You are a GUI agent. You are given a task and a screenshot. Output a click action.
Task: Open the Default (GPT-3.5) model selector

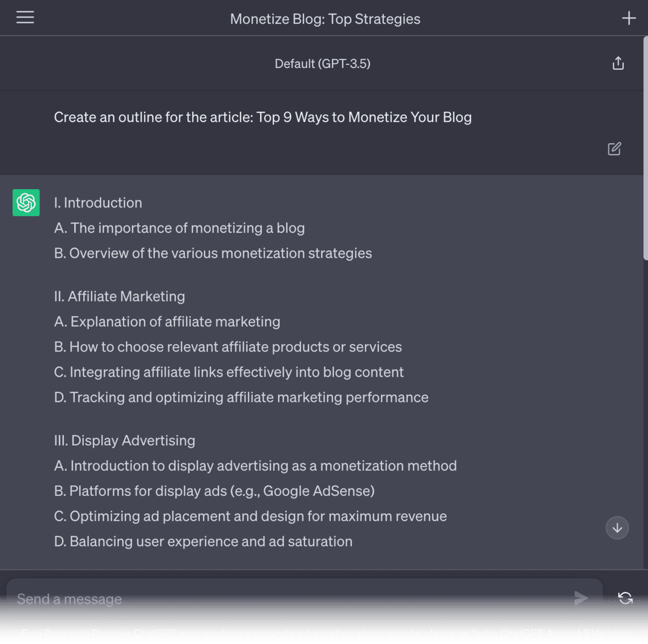[322, 63]
